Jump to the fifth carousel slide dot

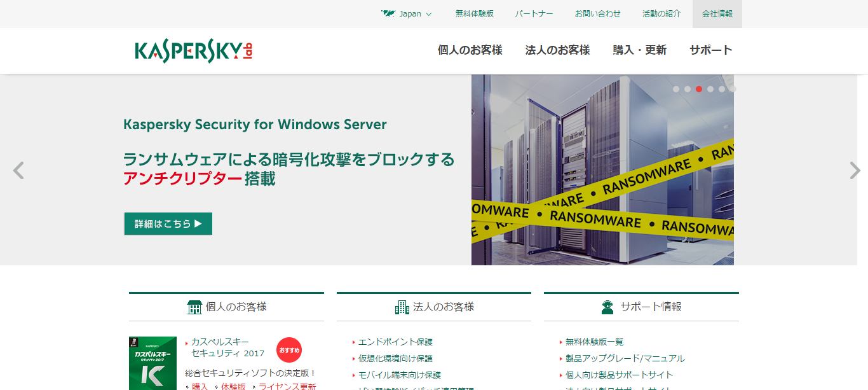pyautogui.click(x=722, y=89)
